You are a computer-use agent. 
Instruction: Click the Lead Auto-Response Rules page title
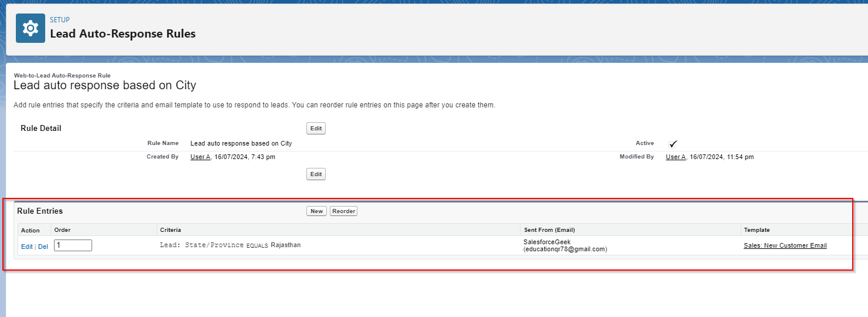click(x=123, y=33)
